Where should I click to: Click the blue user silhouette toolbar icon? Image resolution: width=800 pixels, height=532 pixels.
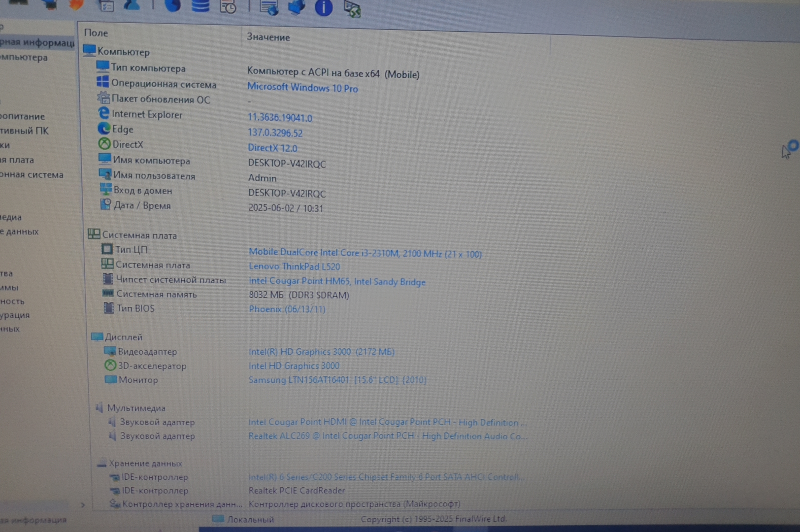click(132, 5)
